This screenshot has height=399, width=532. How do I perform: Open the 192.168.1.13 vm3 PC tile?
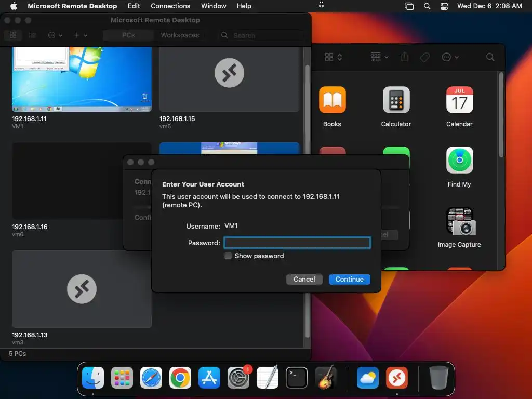coord(82,289)
